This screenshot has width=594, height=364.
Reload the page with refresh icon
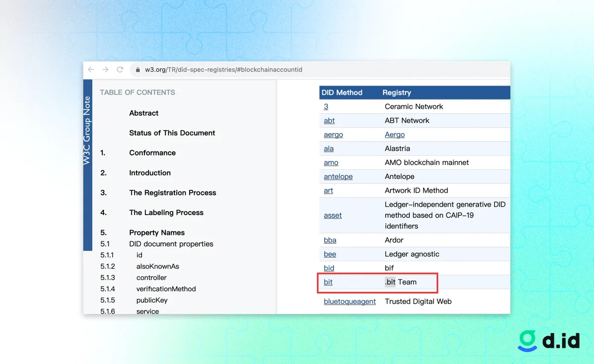pos(120,70)
